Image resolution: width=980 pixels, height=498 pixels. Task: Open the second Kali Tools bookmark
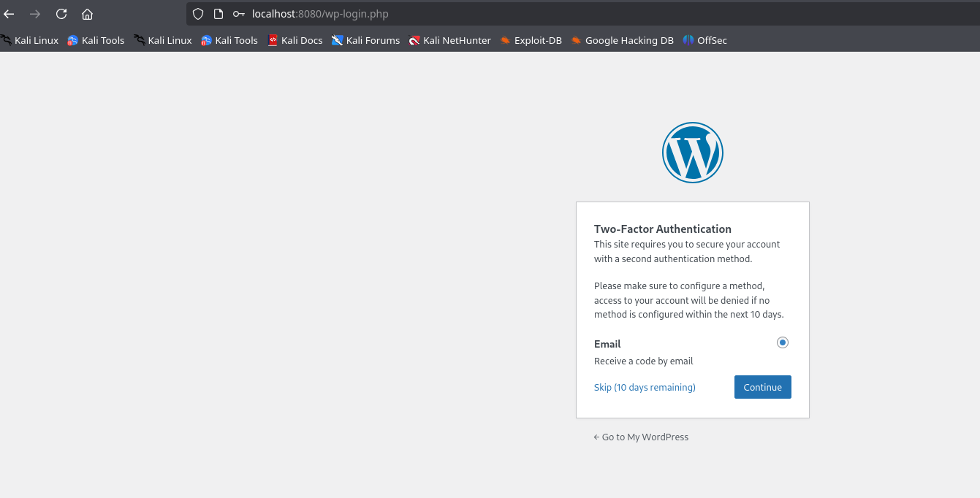point(229,40)
